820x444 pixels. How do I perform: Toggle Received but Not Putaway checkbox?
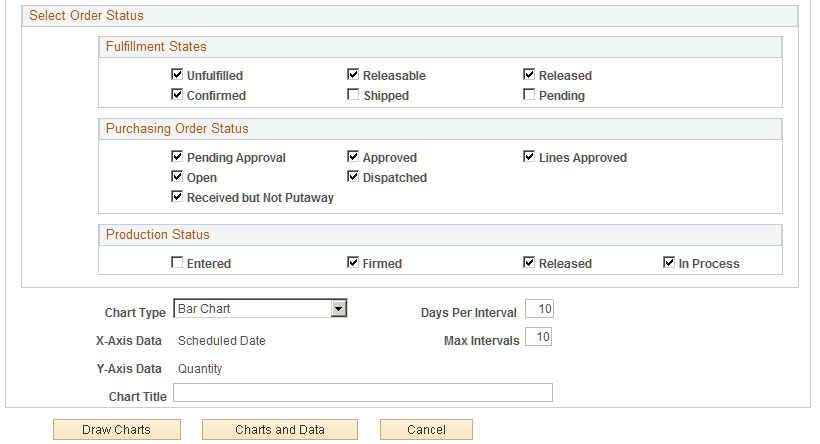click(177, 197)
